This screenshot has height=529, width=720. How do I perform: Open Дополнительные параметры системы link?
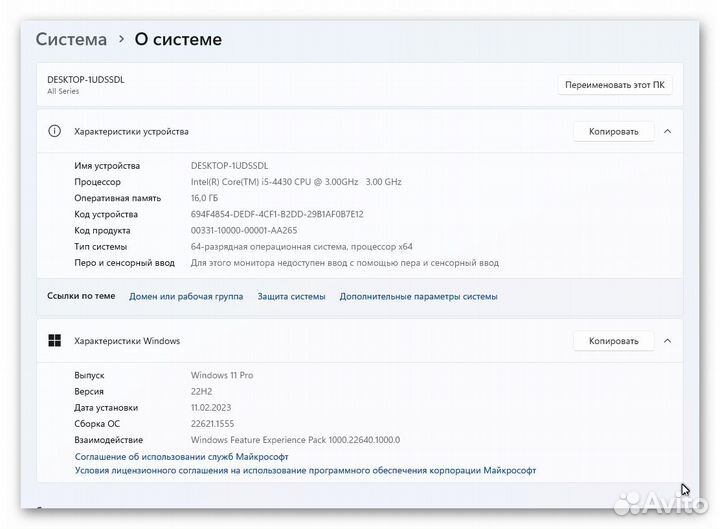coord(418,297)
